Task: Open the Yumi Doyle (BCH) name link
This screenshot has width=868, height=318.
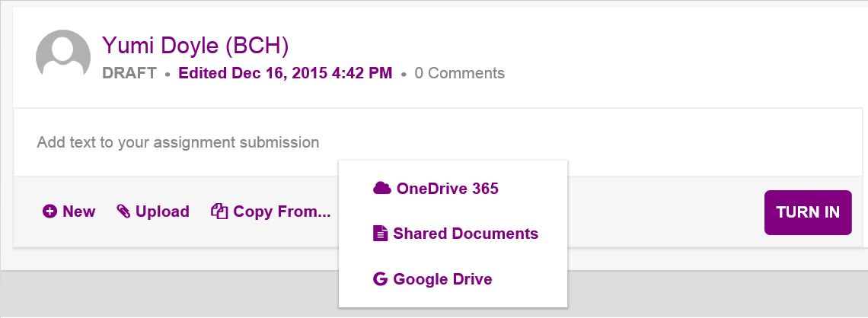Action: [x=195, y=46]
